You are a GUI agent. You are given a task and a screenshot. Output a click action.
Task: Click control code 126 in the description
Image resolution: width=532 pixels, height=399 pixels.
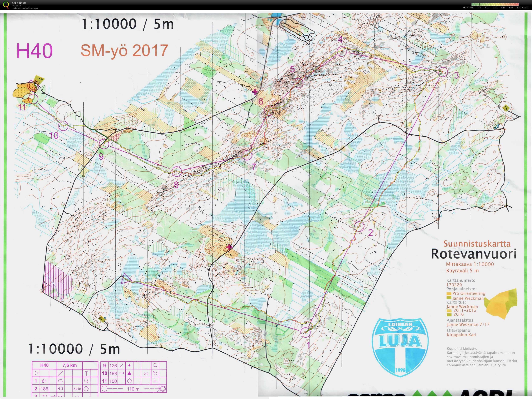[113, 366]
